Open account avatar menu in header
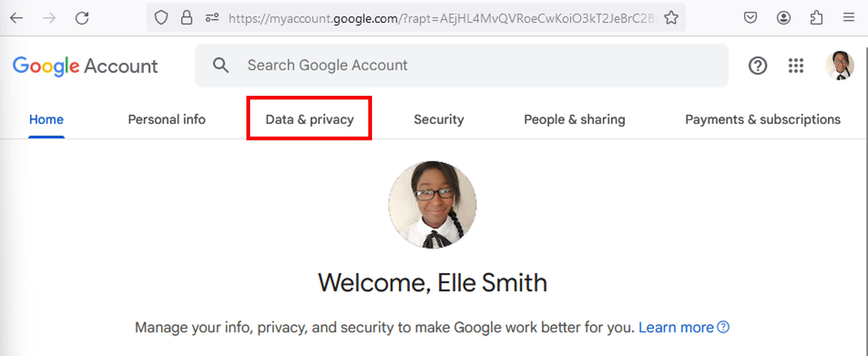The width and height of the screenshot is (868, 356). (x=840, y=66)
